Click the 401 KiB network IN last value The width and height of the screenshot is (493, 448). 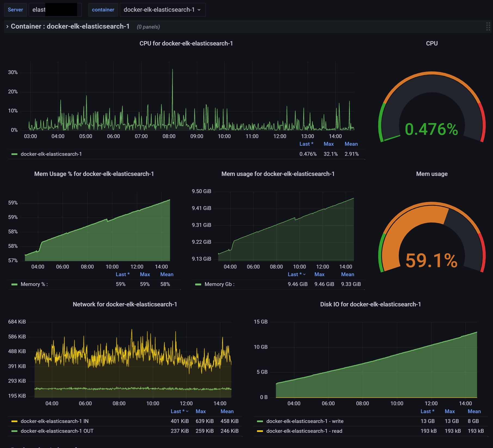coord(180,421)
